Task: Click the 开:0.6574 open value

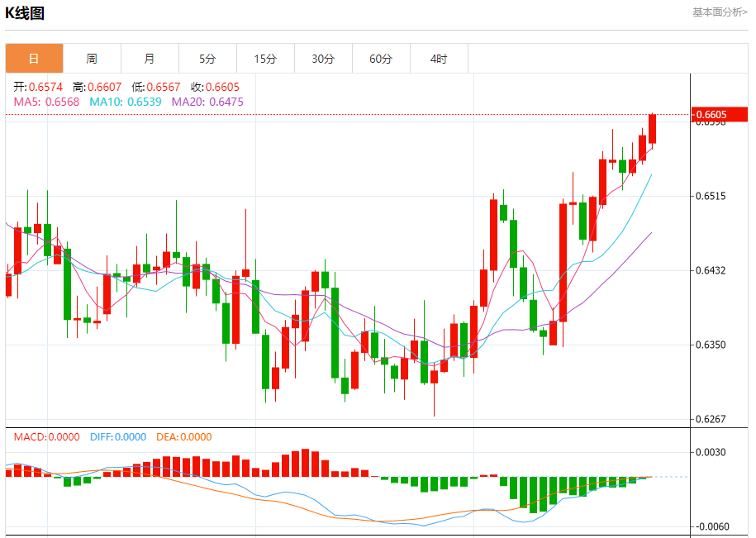Action: pos(38,88)
